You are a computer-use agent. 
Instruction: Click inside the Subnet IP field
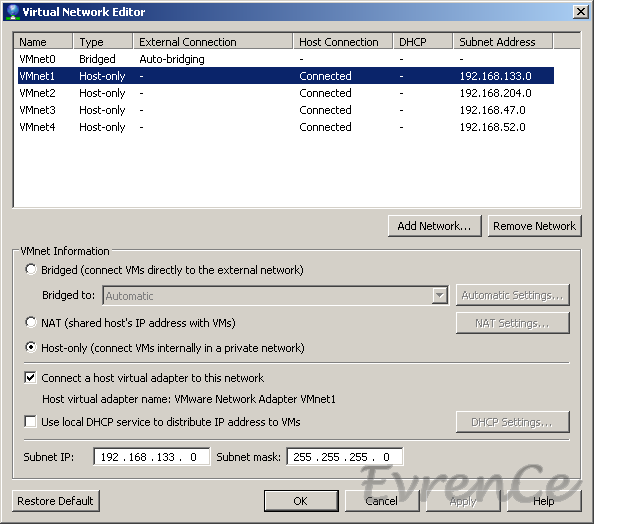coord(152,457)
